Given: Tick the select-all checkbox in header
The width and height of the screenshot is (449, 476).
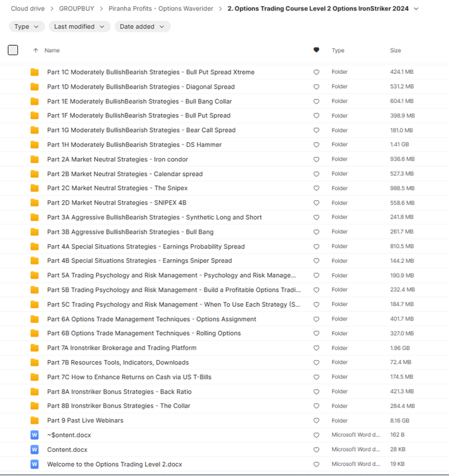Looking at the screenshot, I should (x=13, y=50).
